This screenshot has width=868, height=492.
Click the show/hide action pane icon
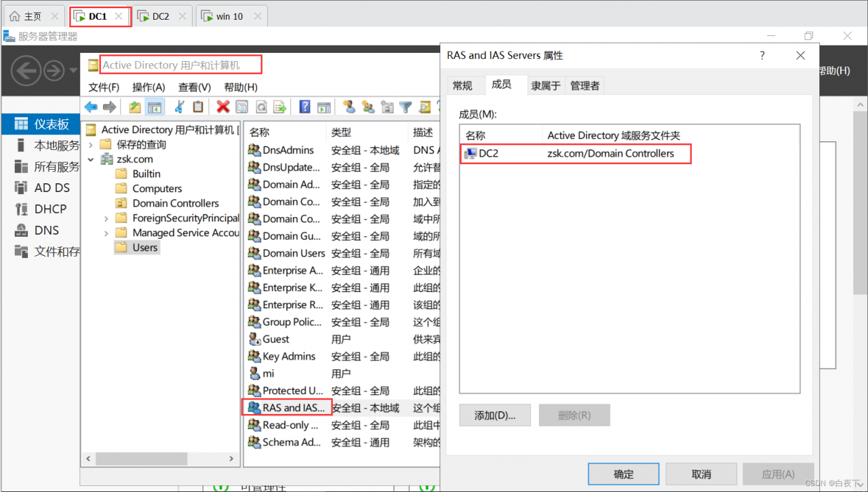pyautogui.click(x=324, y=107)
